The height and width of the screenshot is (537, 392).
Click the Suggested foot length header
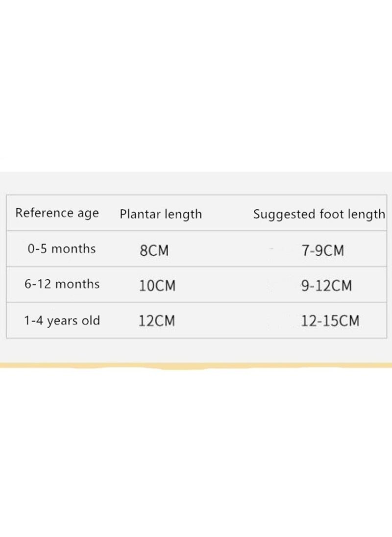pyautogui.click(x=319, y=215)
